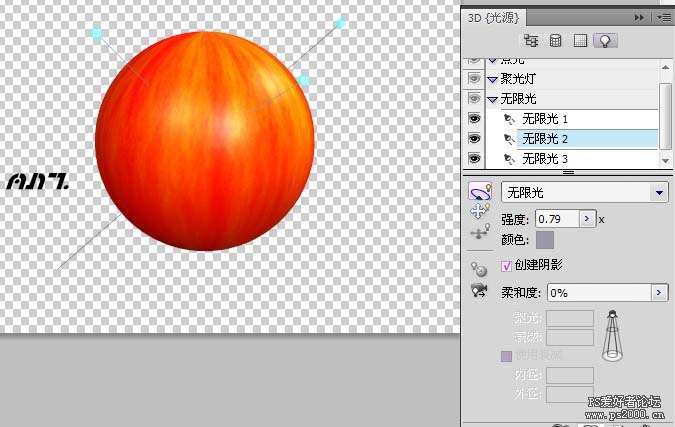Screen dimensions: 675x427
Task: Select the meshes filter icon
Action: (x=555, y=41)
